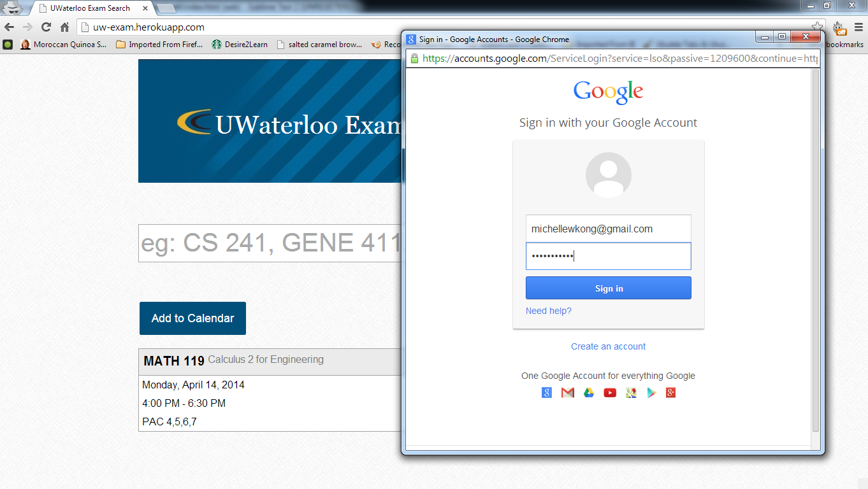Viewport: 868px width, 489px height.
Task: Click the Google logo on sign-in page
Action: 608,92
